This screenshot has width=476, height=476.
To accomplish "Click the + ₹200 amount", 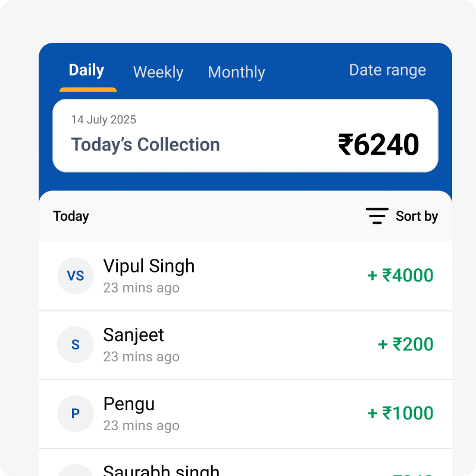I will [x=406, y=345].
